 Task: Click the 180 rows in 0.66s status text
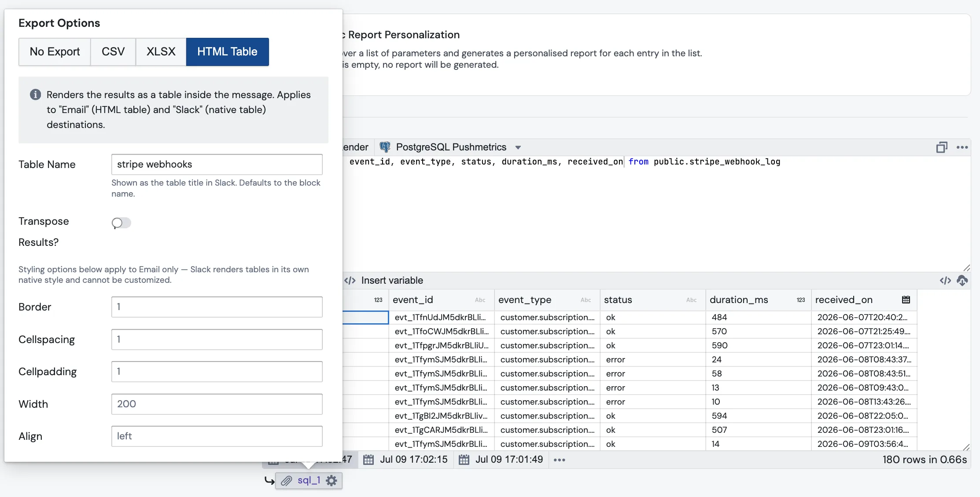[x=925, y=460]
